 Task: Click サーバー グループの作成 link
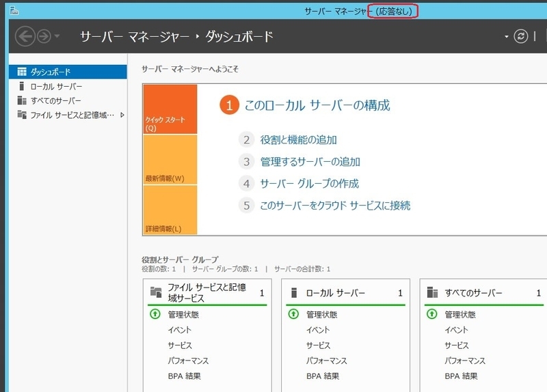pos(310,184)
